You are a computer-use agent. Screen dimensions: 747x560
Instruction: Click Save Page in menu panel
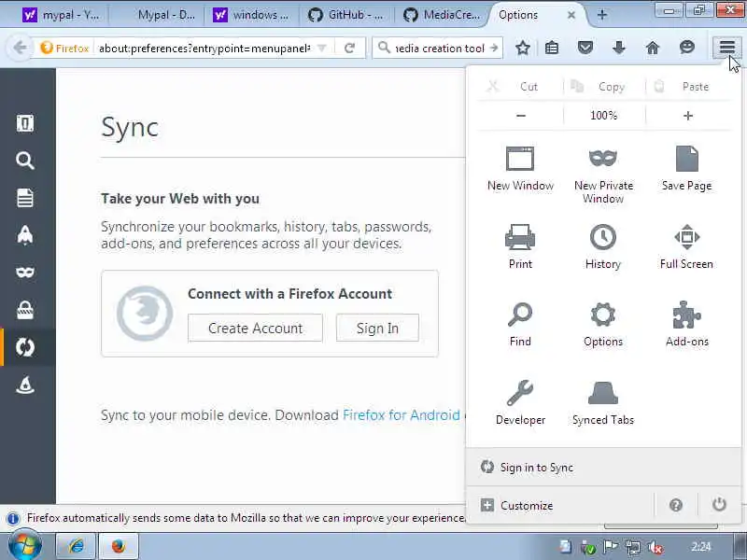pyautogui.click(x=686, y=169)
